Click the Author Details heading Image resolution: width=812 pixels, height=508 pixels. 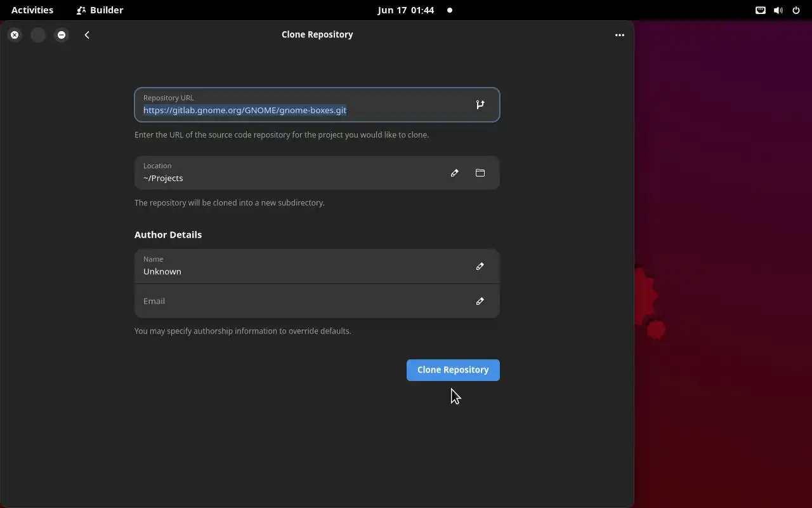(168, 234)
